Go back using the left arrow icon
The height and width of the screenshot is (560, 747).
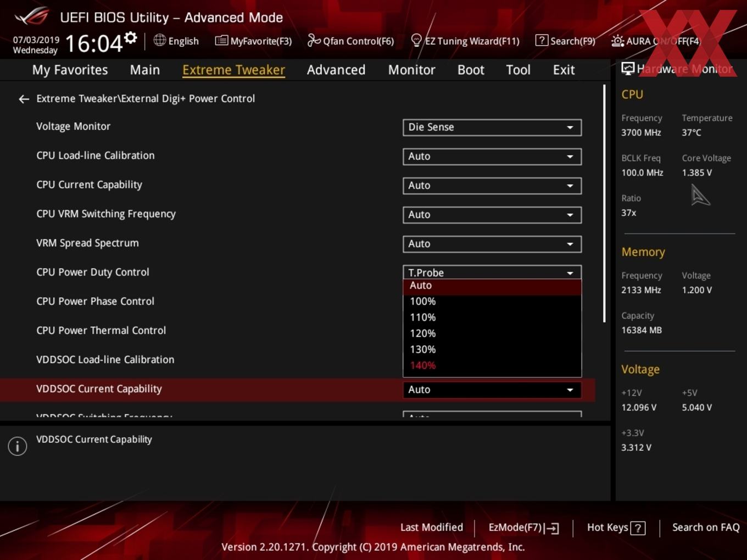24,99
